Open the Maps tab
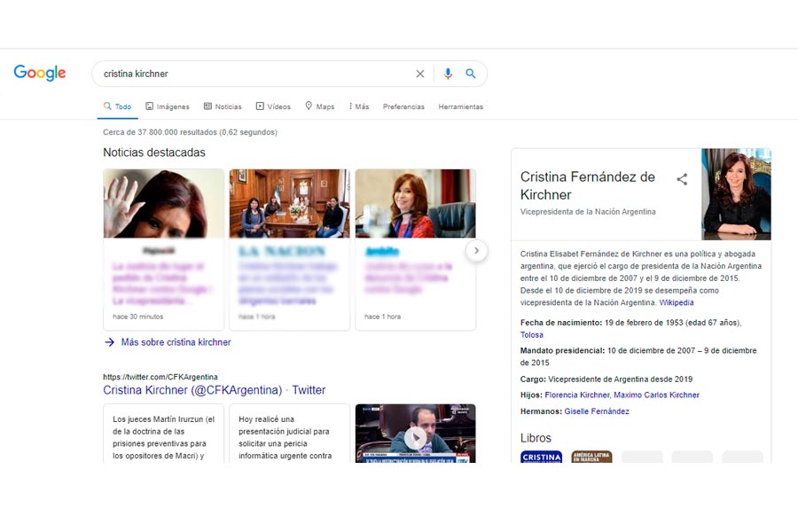798x532 pixels. click(320, 106)
